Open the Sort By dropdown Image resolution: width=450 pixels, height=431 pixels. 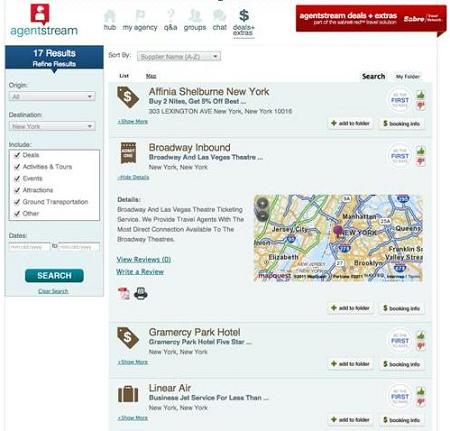pos(179,56)
